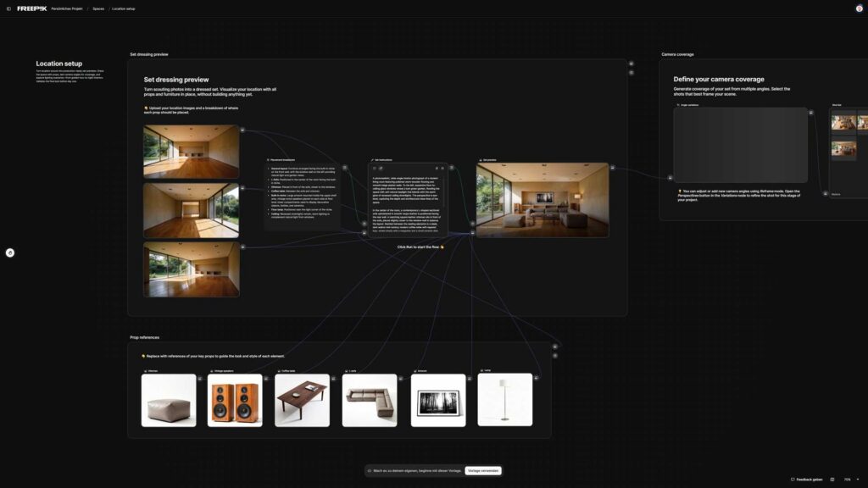
Task: Click inside the Set instructions prompt text
Action: point(407,203)
